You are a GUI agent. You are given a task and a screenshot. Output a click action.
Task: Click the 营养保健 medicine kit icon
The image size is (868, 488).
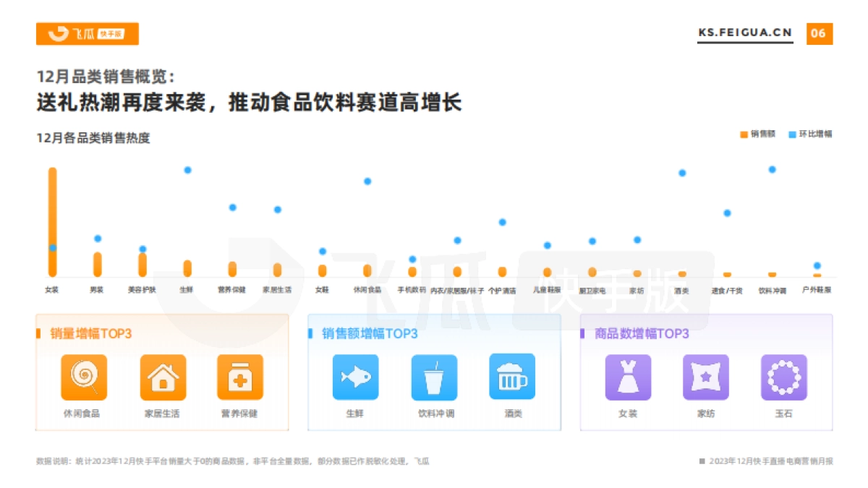click(x=239, y=376)
